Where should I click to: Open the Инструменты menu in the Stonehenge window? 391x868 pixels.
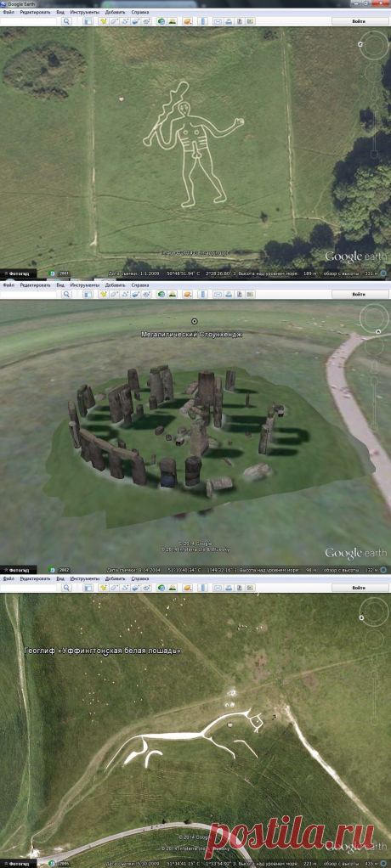85,285
